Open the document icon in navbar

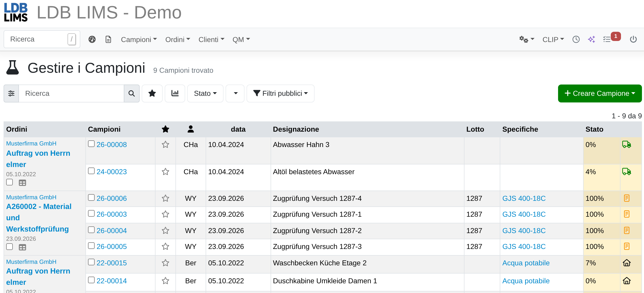coord(108,39)
